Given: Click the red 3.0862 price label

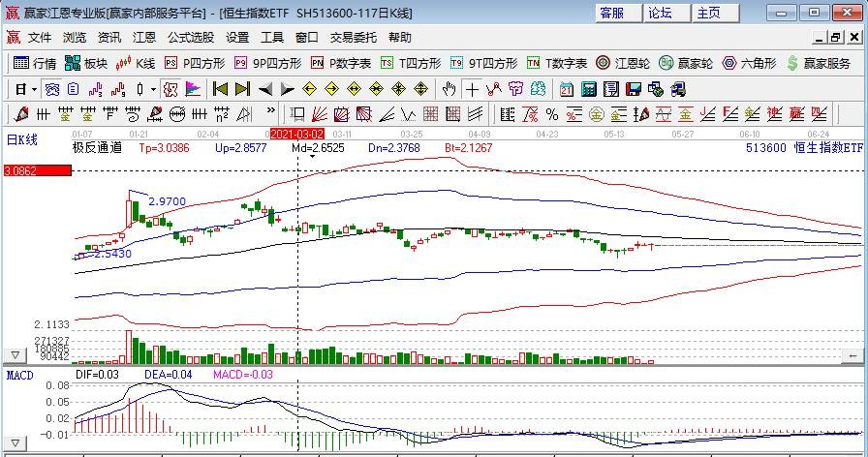Looking at the screenshot, I should coord(38,170).
